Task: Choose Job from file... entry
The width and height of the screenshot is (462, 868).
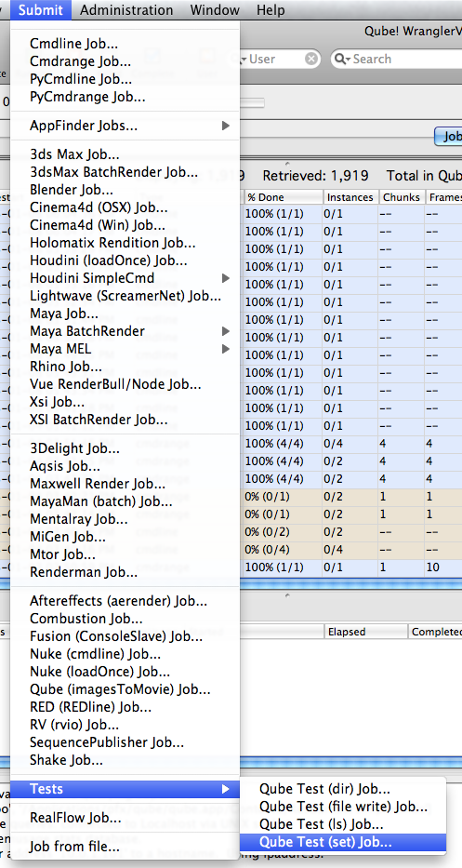Action: (125, 847)
